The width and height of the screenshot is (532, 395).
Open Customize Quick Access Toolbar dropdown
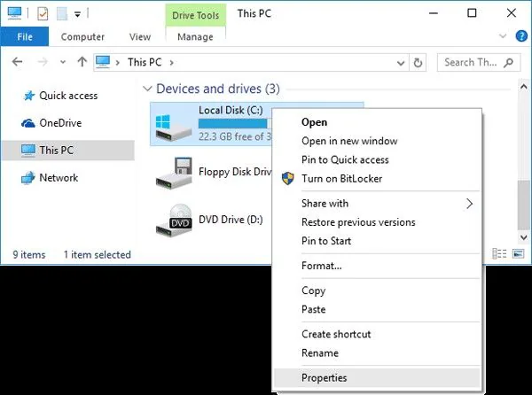(77, 14)
